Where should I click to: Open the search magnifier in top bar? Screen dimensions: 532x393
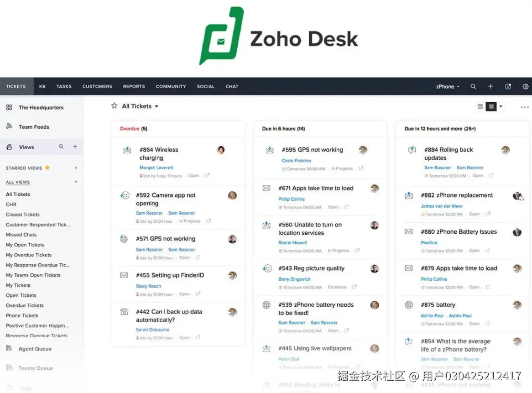click(x=473, y=87)
